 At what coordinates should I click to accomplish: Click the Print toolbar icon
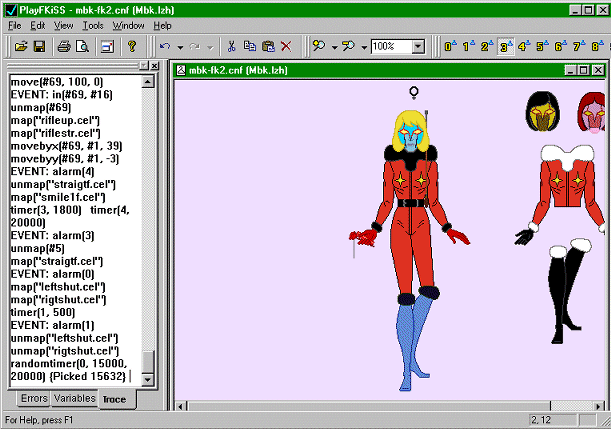click(63, 46)
